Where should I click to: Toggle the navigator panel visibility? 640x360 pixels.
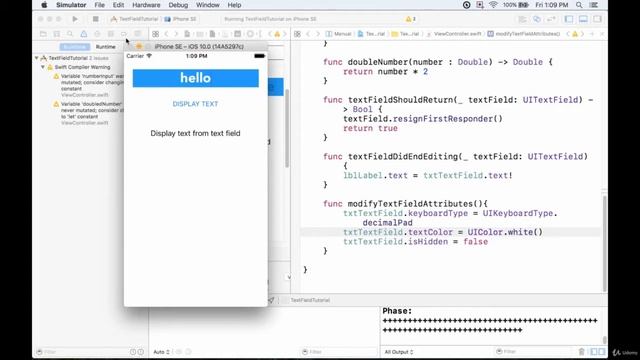pyautogui.click(x=569, y=19)
